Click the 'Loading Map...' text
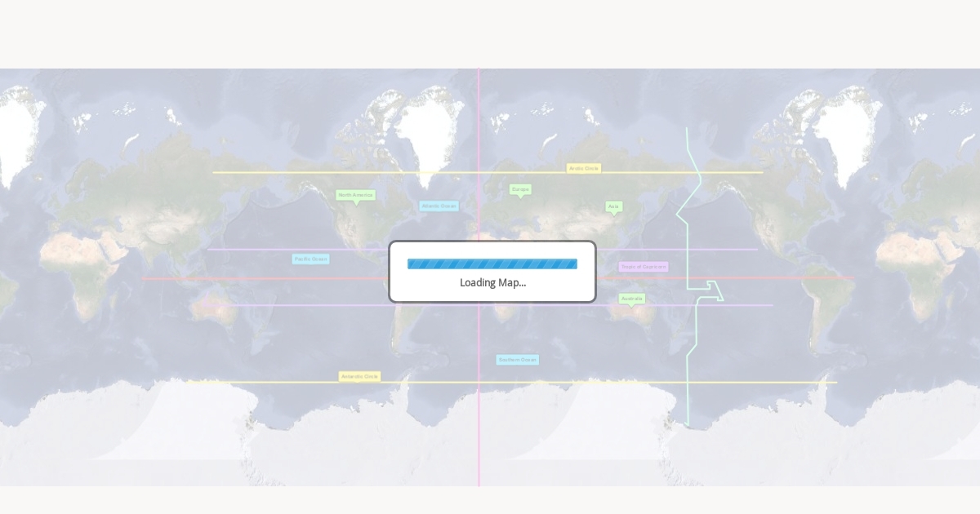Viewport: 980px width, 514px height. click(492, 282)
